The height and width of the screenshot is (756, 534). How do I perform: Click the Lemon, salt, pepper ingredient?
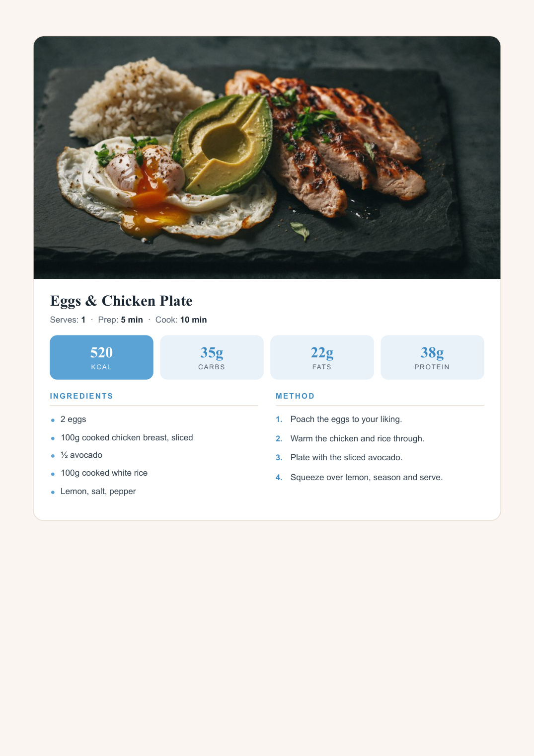click(x=98, y=491)
